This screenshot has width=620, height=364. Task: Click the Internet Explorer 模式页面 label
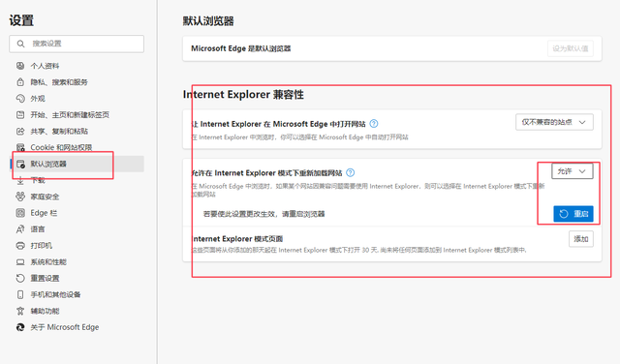click(x=237, y=239)
